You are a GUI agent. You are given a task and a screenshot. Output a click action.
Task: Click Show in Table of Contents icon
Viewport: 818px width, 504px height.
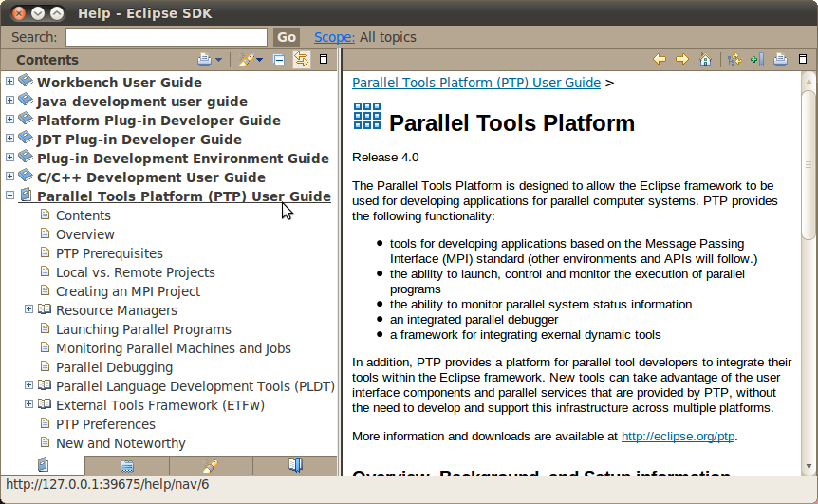[x=734, y=60]
